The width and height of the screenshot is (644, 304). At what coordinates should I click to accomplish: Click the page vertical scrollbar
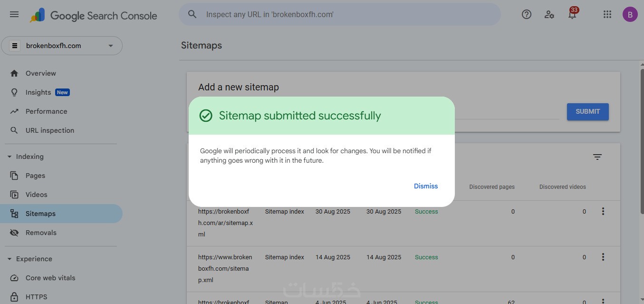[642, 143]
